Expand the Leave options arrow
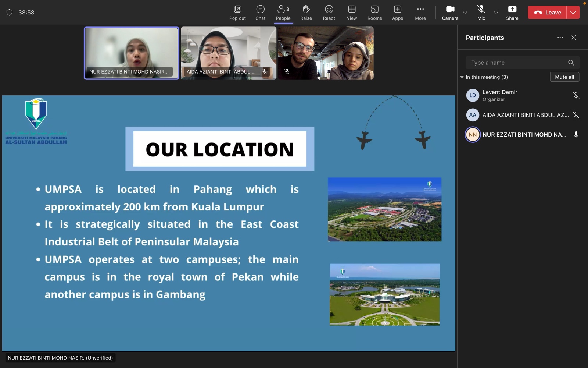Screen dimensions: 588x368 573,13
